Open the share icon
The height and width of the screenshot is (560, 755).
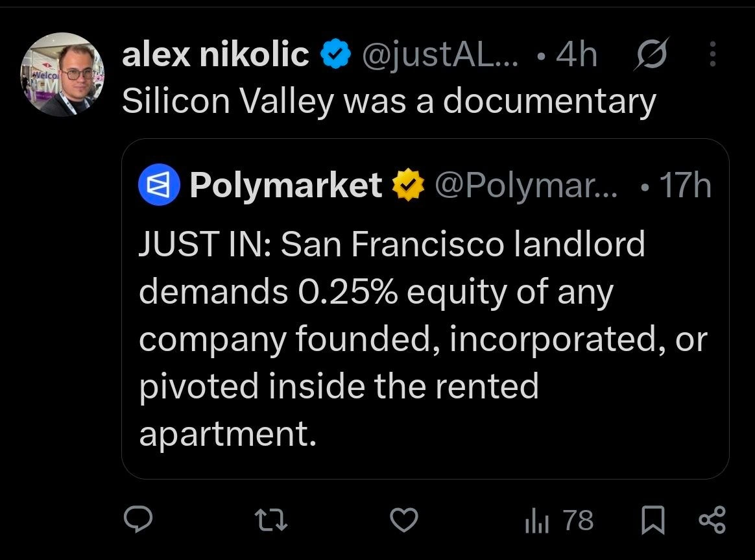712,520
